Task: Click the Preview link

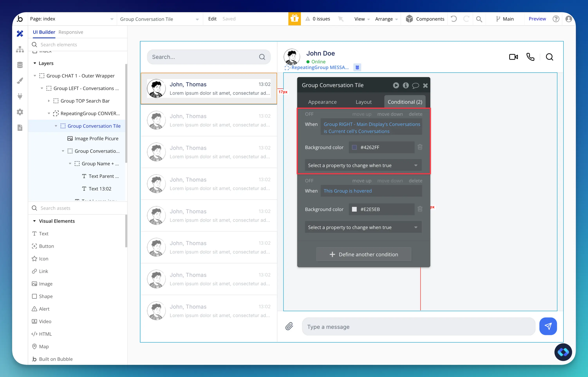Action: pyautogui.click(x=537, y=19)
